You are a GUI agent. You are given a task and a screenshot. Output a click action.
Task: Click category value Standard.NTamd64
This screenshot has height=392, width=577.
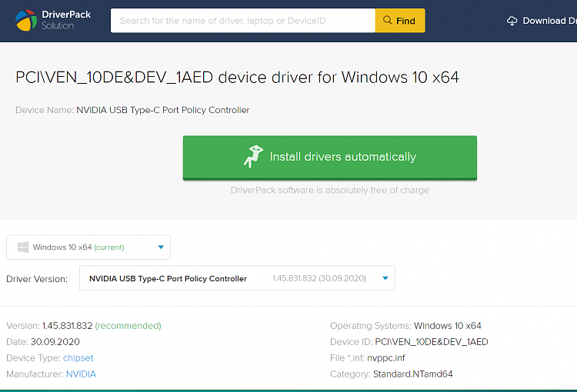[x=413, y=374]
